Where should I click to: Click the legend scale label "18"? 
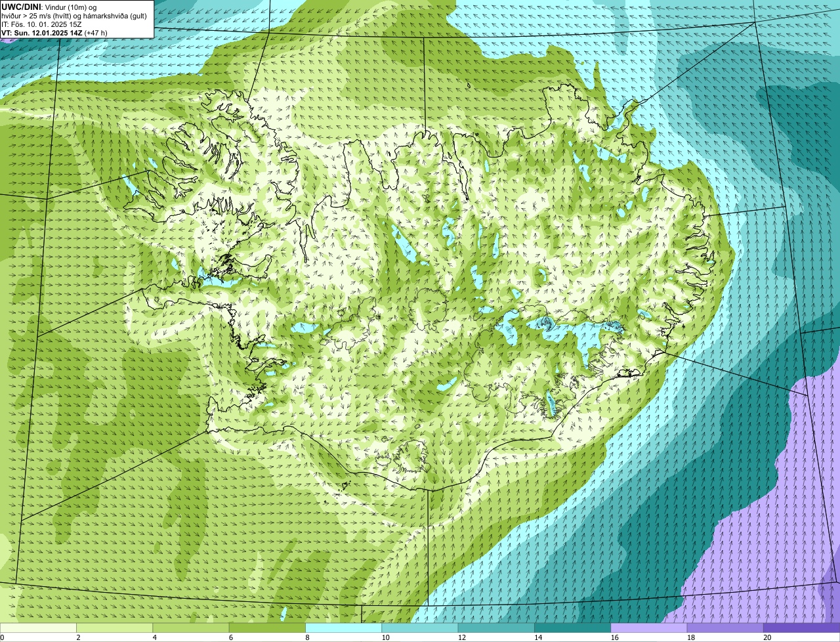(x=690, y=637)
